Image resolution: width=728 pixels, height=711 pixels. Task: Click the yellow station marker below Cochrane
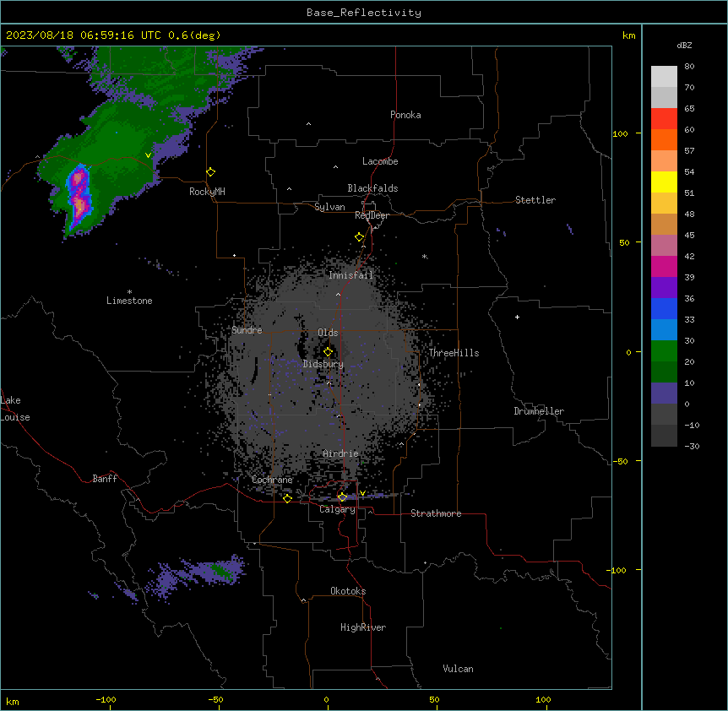click(287, 498)
